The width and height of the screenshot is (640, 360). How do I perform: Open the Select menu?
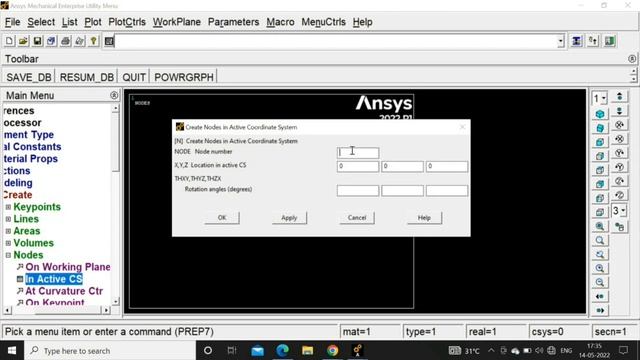(41, 22)
